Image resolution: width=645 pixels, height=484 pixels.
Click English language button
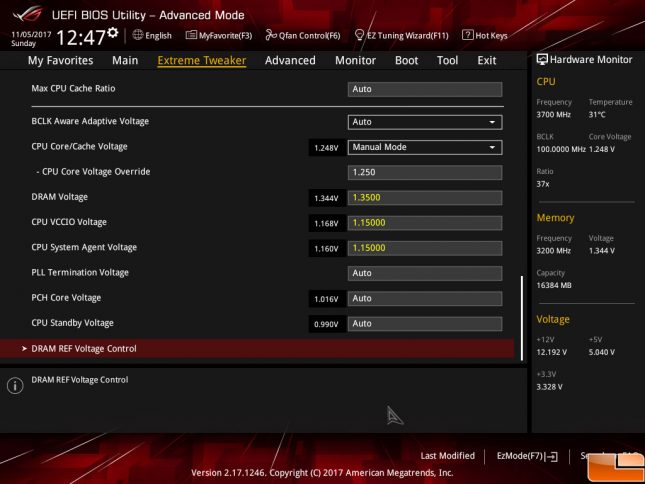click(x=152, y=35)
